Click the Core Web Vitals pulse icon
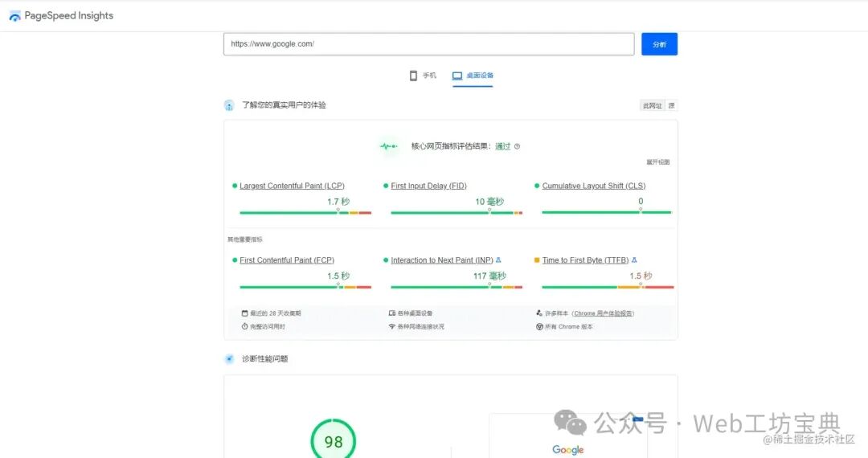 (389, 146)
